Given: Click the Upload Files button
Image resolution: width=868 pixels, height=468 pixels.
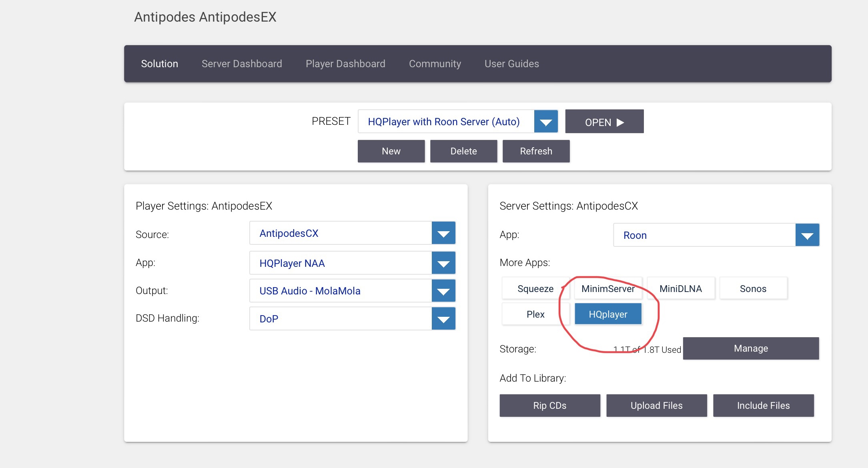Looking at the screenshot, I should pos(657,406).
